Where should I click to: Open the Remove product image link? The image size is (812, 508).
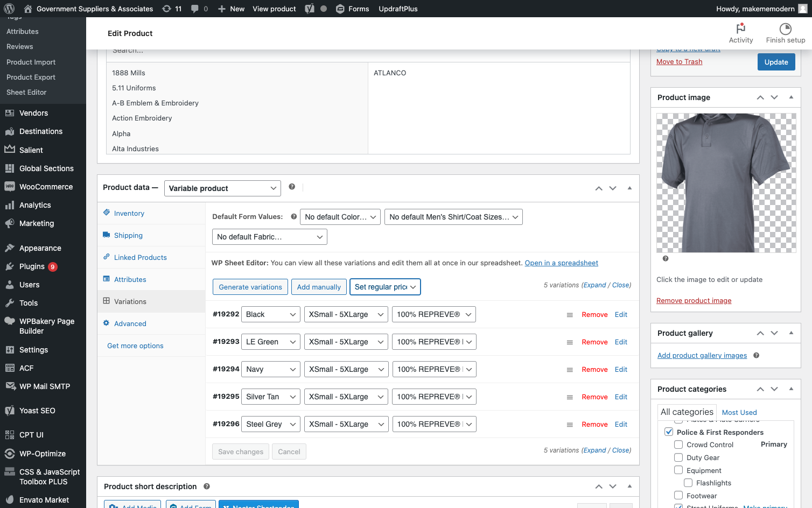pyautogui.click(x=694, y=300)
